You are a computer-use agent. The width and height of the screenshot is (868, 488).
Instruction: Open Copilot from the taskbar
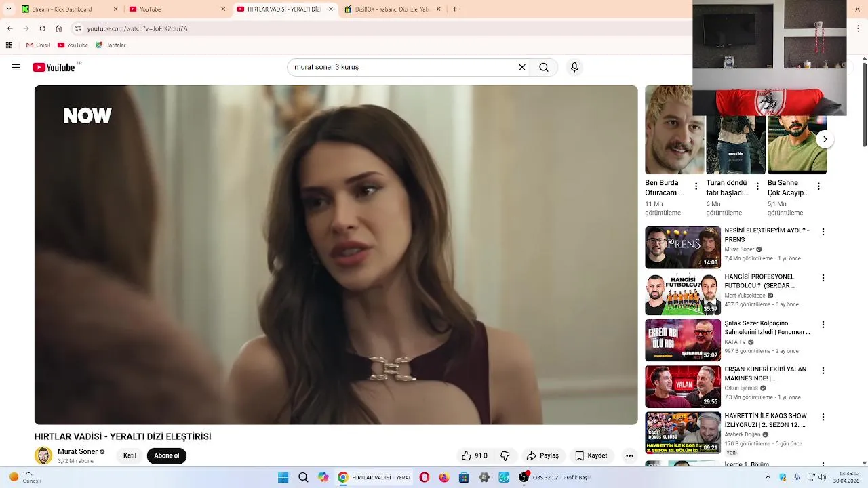[x=323, y=477]
